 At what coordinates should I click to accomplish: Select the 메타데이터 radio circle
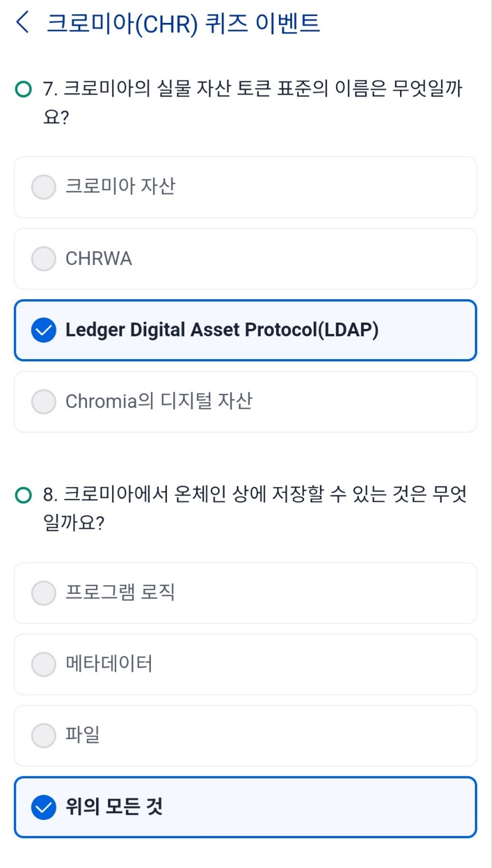[x=44, y=665]
